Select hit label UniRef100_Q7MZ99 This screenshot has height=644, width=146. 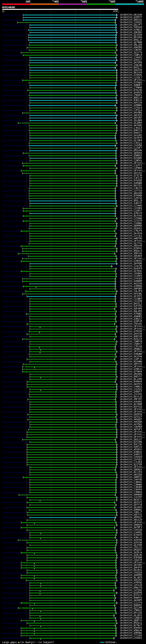[131, 331]
